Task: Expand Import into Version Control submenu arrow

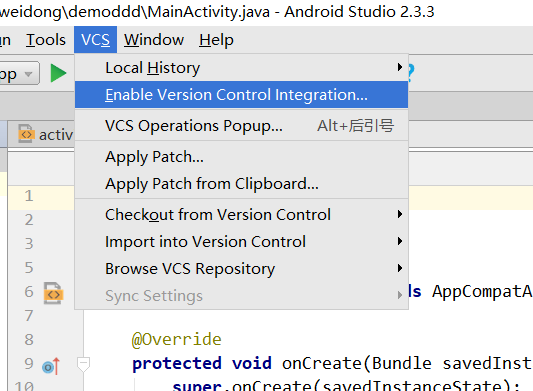Action: coord(400,241)
